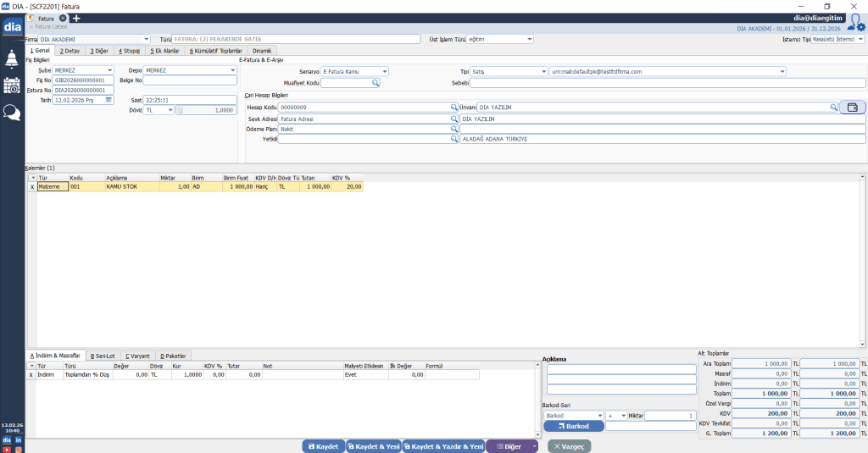
Task: Open the B Seri-Lot tab
Action: [103, 356]
